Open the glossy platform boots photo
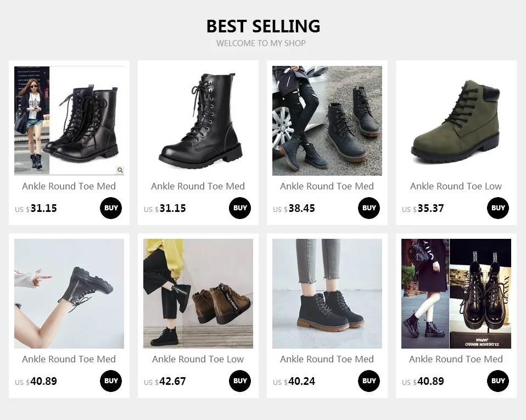The image size is (526, 420). click(456, 294)
